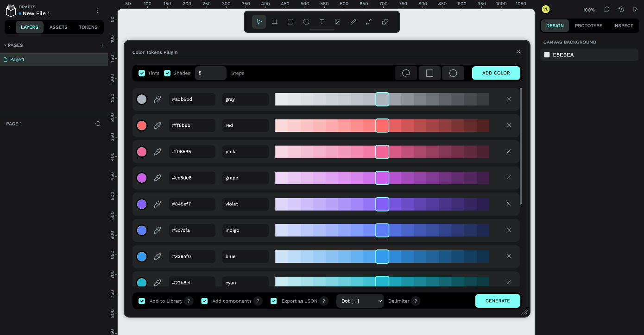Screen dimensions: 644x335
Task: Select the Rectangle tool in toolbar
Action: 290,22
